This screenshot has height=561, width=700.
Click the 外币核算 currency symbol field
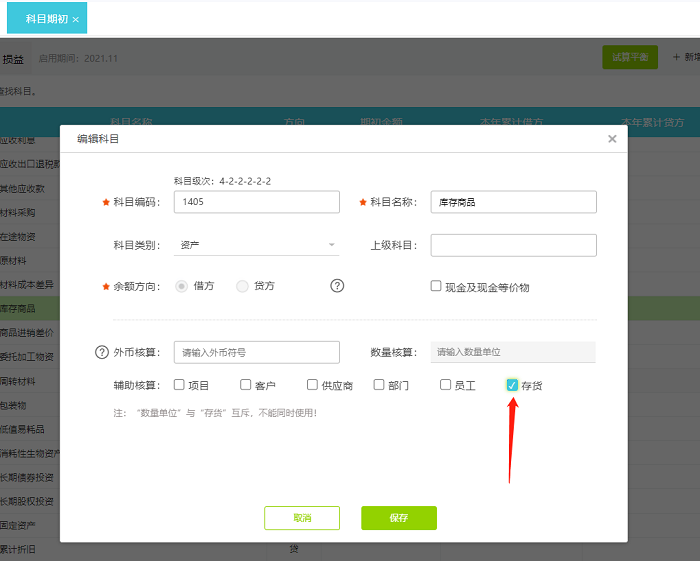point(257,352)
